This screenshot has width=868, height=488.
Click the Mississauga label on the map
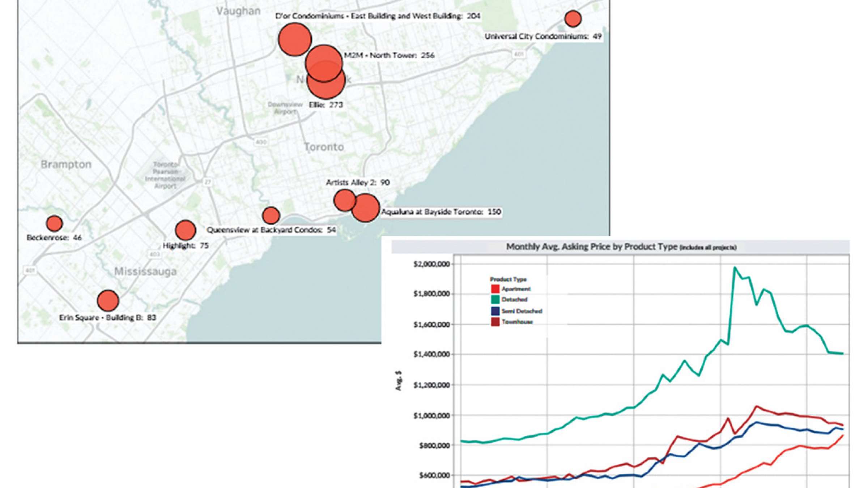(x=145, y=271)
